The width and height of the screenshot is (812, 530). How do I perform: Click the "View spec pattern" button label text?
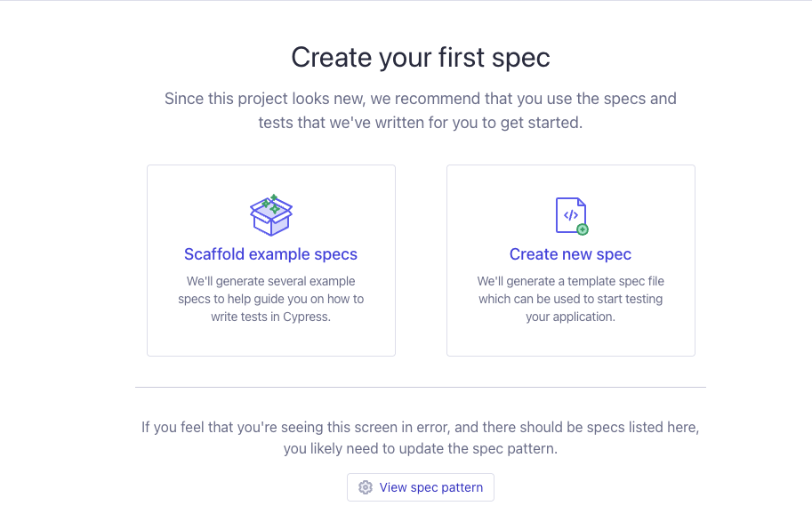431,487
